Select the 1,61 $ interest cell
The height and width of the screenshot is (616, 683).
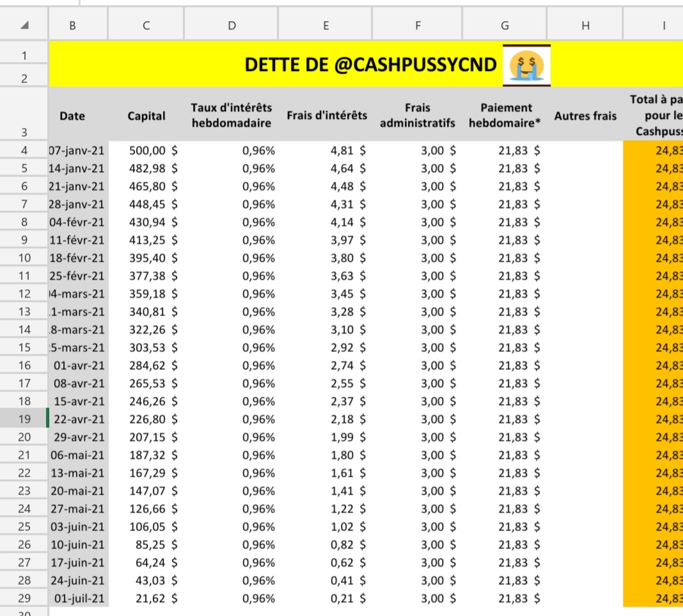point(326,473)
